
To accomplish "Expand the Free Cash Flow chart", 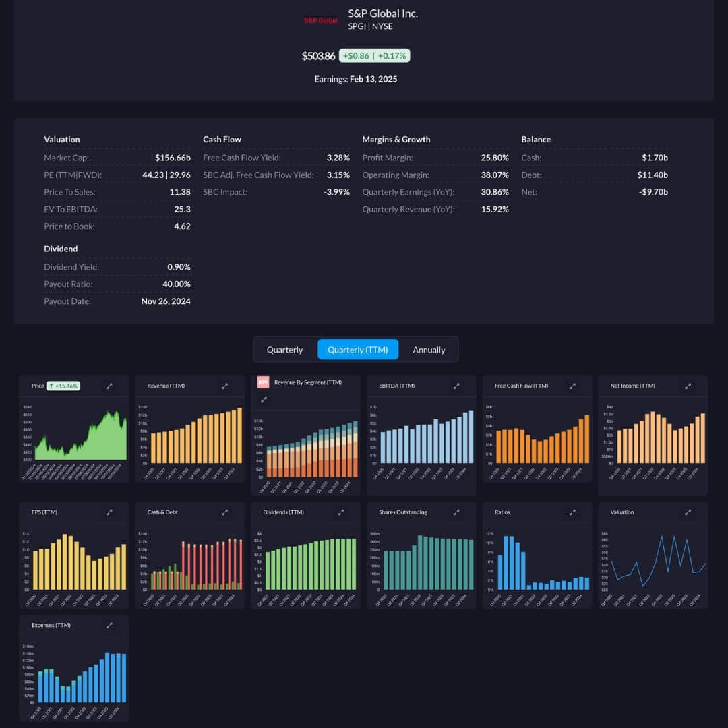I will 572,386.
